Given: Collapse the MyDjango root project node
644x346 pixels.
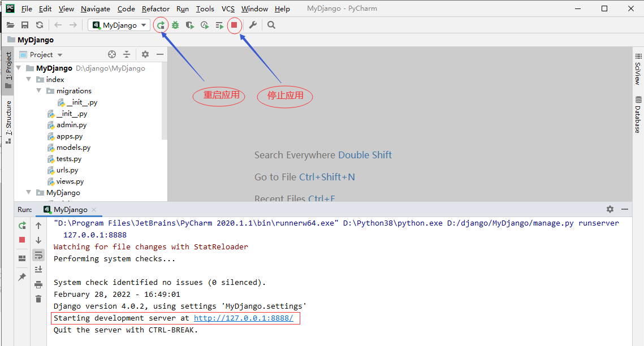Looking at the screenshot, I should click(x=19, y=68).
